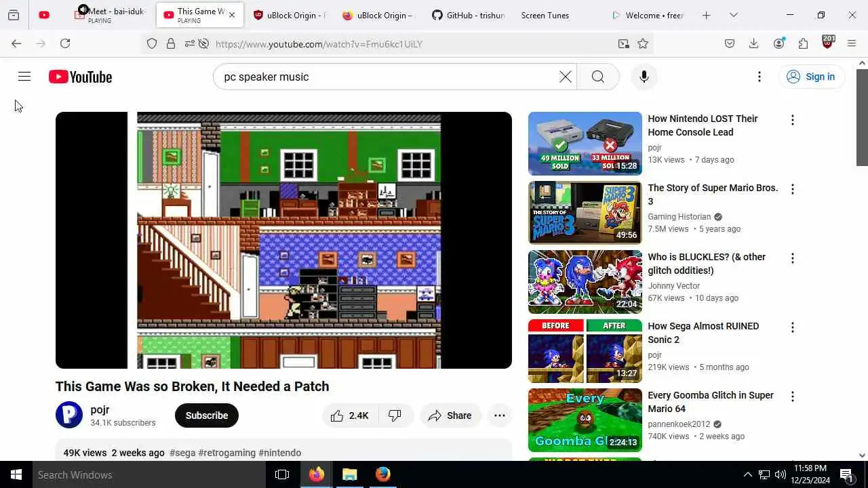
Task: Open the Who is BLUCKLES? video title
Action: point(707,264)
